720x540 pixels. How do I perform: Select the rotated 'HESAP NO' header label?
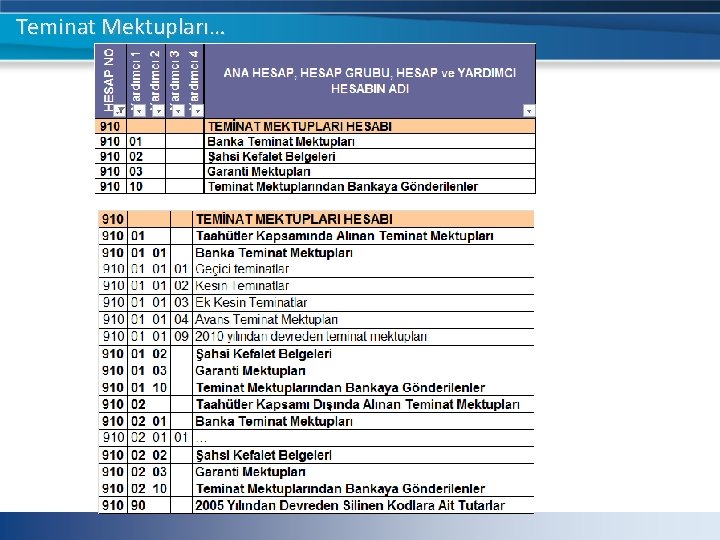(x=109, y=79)
